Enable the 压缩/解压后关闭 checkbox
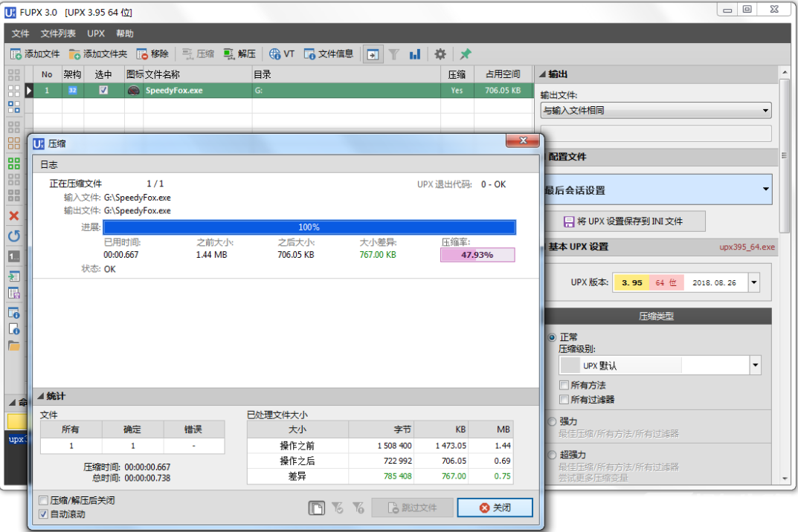 44,501
